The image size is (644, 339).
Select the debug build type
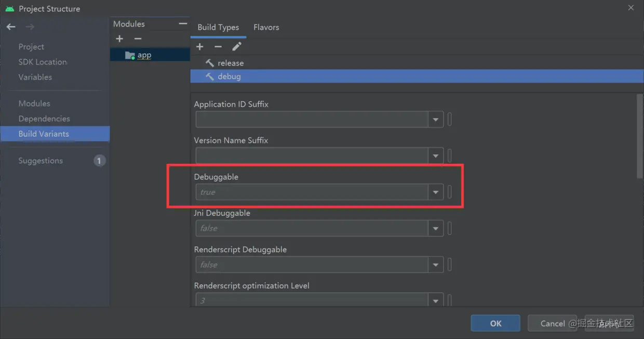click(x=417, y=76)
